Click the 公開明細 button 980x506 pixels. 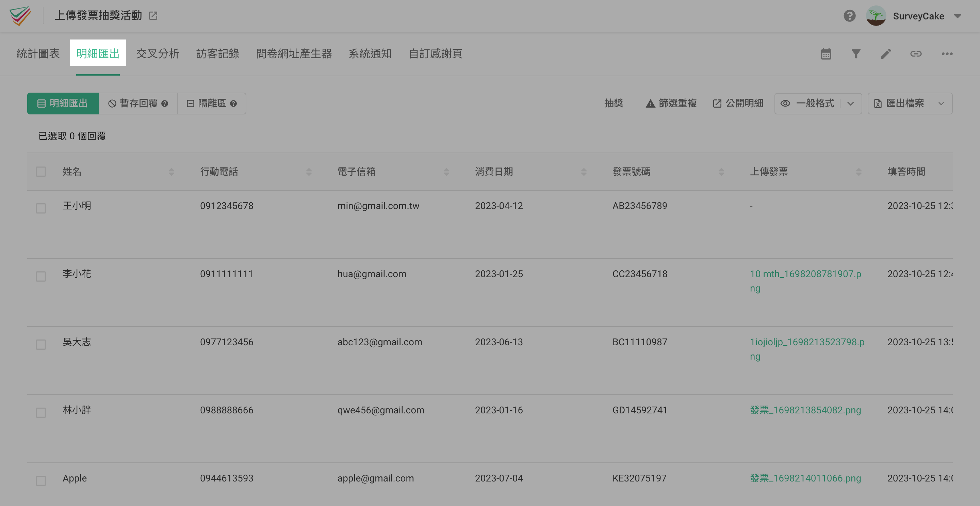[738, 104]
